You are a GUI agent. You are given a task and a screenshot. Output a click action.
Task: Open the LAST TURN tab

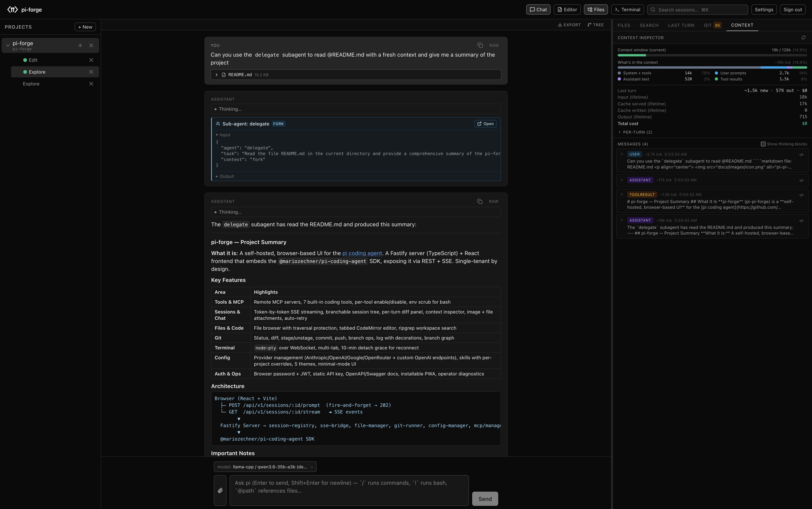(681, 25)
